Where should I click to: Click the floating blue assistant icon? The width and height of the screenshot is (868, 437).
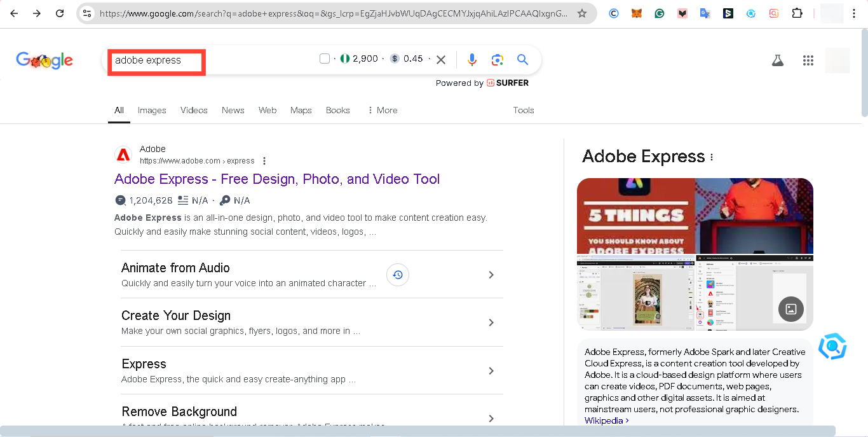pos(832,346)
